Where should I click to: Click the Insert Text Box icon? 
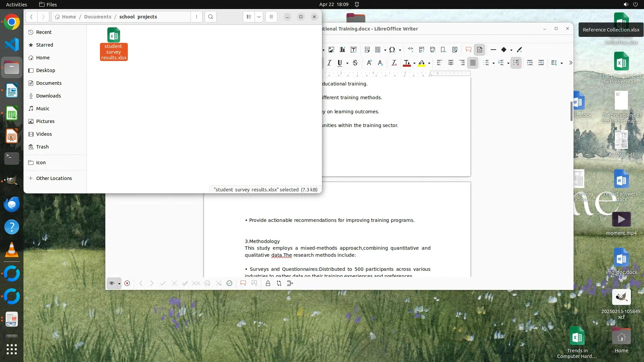pos(354,50)
